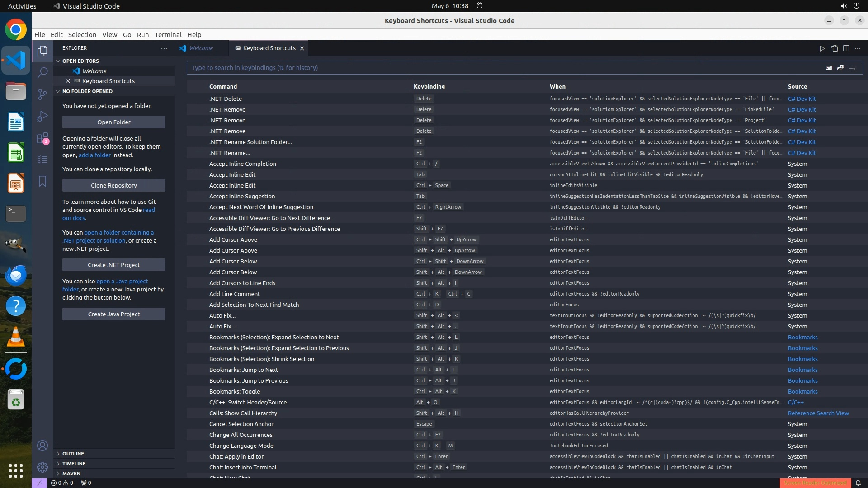Follow the 'add a folder' link

(94, 155)
